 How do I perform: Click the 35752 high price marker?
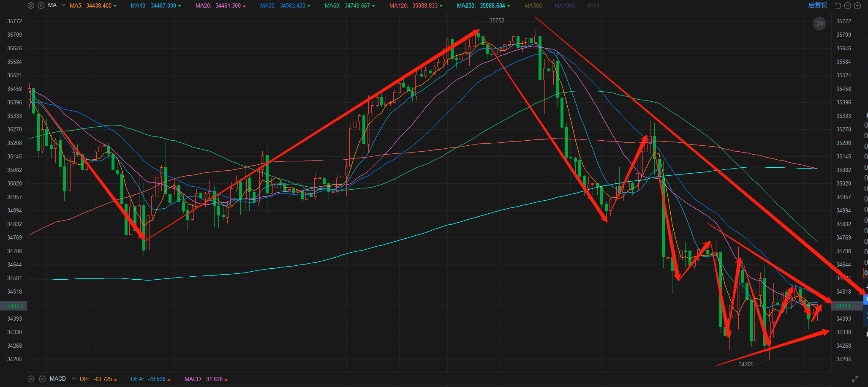497,20
